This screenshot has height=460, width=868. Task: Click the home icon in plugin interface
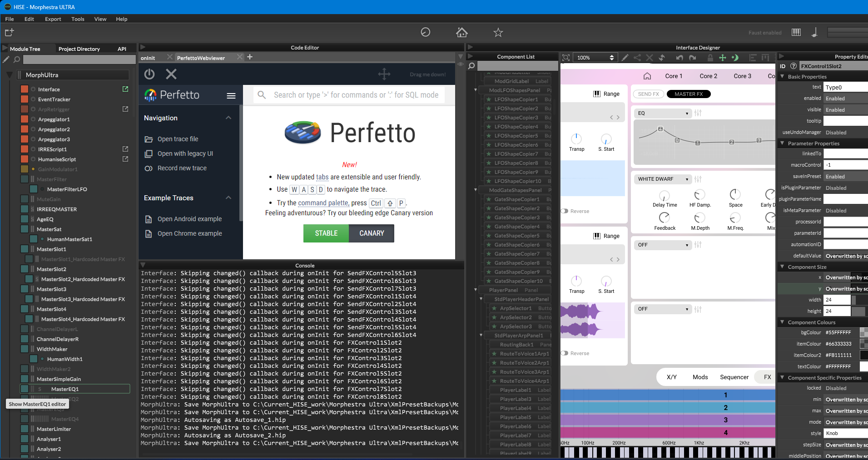point(647,76)
